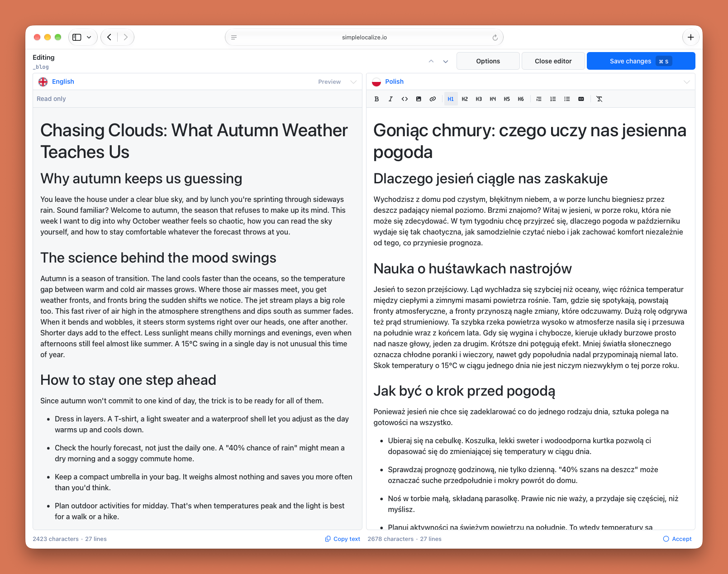This screenshot has width=728, height=574.
Task: Toggle the H3 heading style
Action: [x=479, y=99]
